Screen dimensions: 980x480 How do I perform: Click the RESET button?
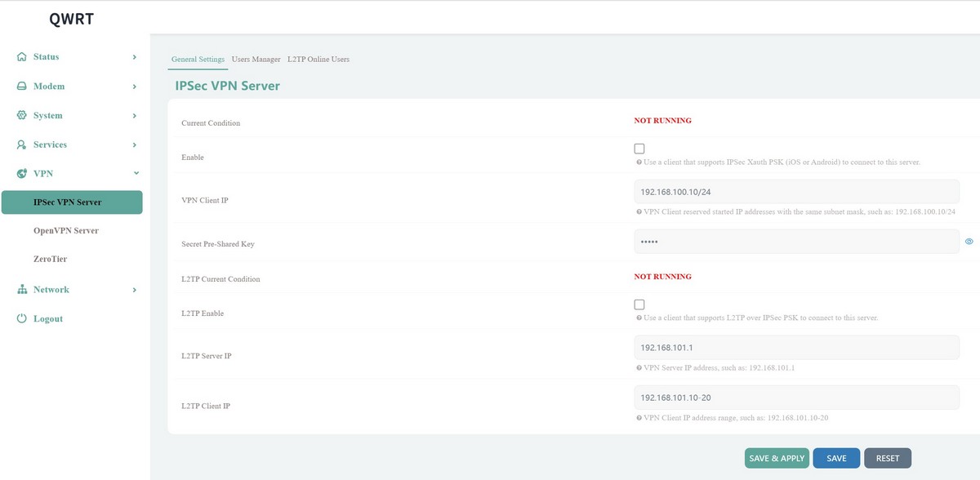click(887, 458)
